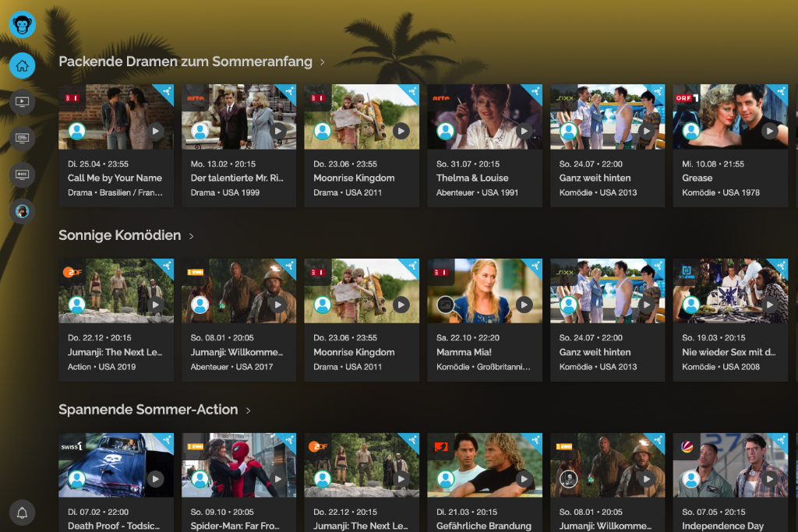Select Gefährliche Brandung thumbnail
Viewport: 798px width, 532px height.
coord(485,465)
